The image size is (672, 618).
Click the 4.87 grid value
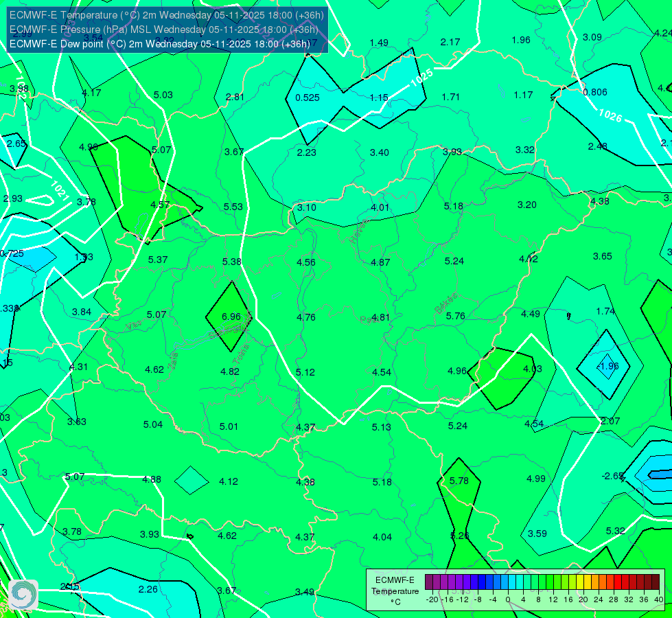380,262
